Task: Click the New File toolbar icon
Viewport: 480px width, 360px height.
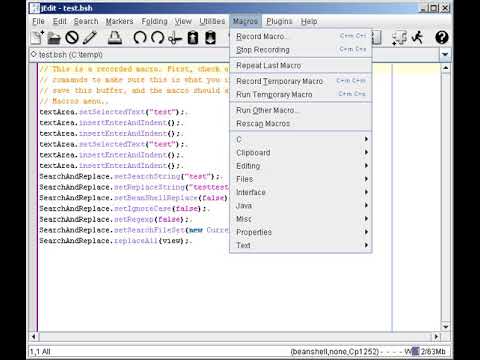Action: point(37,37)
